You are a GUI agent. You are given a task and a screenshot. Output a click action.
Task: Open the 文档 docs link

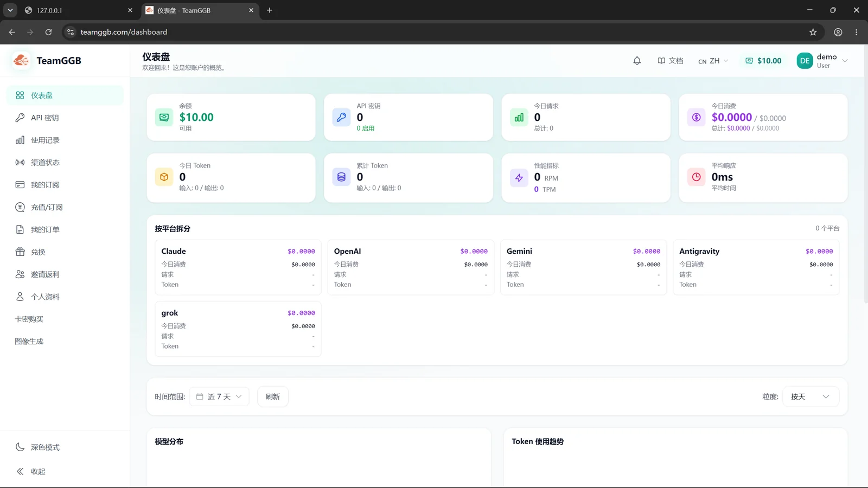pos(671,61)
